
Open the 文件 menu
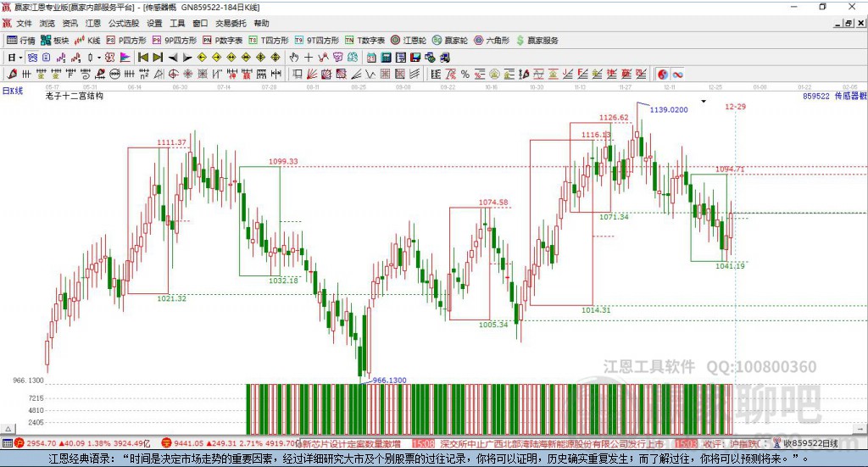[24, 23]
